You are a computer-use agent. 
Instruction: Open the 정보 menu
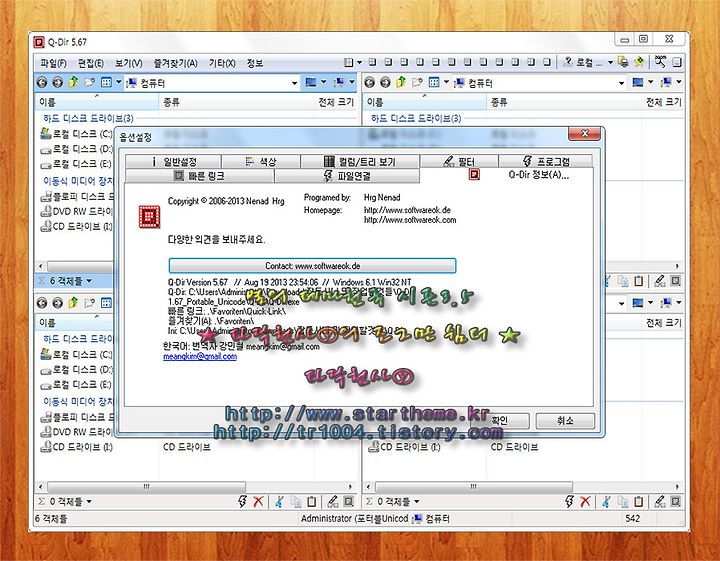tap(255, 63)
